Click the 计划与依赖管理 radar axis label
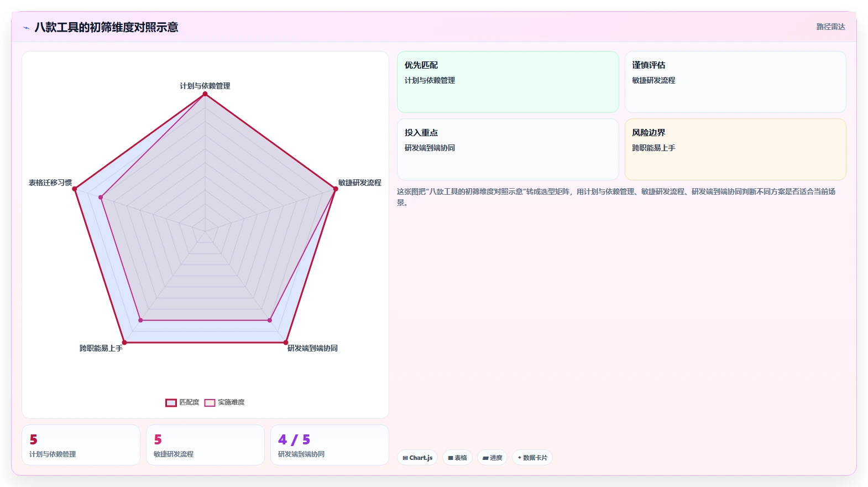868x487 pixels. (205, 86)
